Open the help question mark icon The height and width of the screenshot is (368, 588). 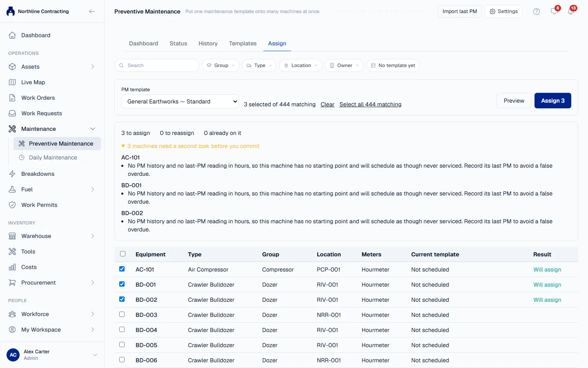coord(537,11)
